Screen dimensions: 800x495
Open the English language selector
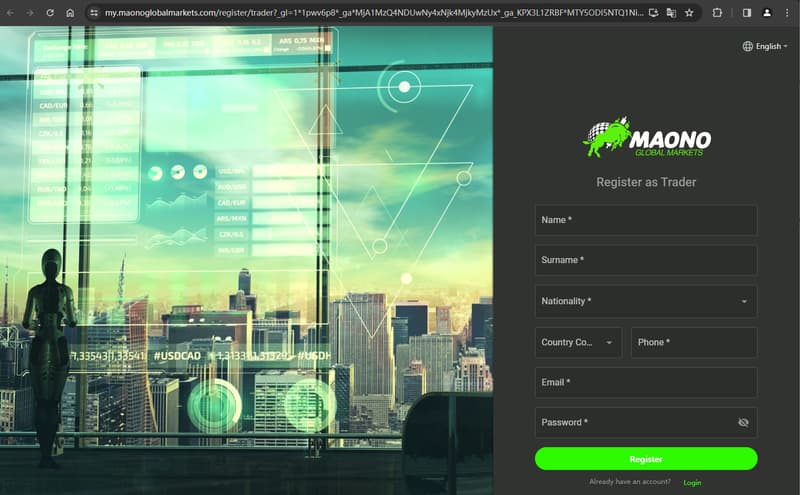765,46
